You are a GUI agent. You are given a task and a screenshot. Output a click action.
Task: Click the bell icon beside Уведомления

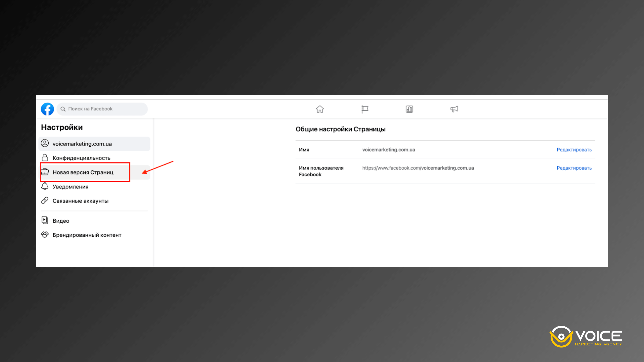(x=45, y=186)
